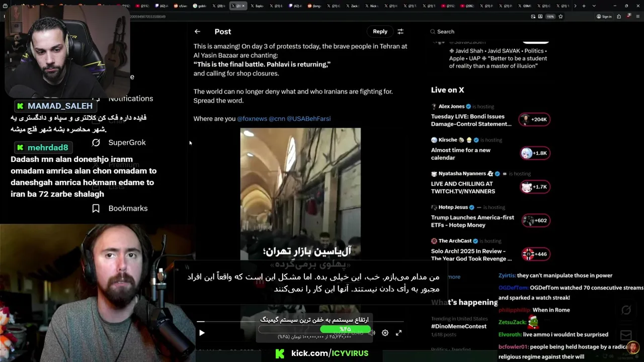
Task: Switch to the first YouTube tab
Action: pyautogui.click(x=143, y=6)
